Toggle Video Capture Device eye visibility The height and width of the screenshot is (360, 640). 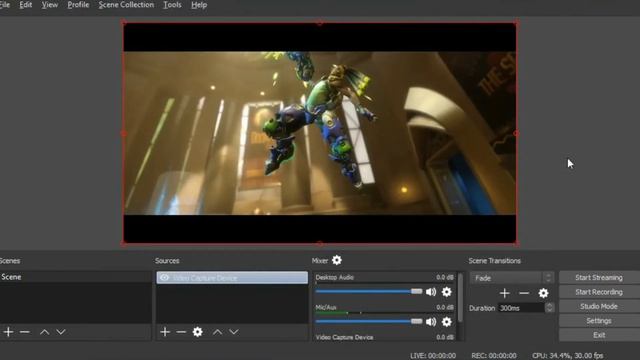[164, 278]
